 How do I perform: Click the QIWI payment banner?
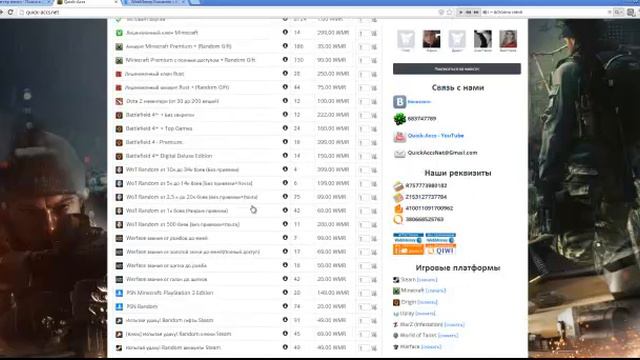click(440, 250)
